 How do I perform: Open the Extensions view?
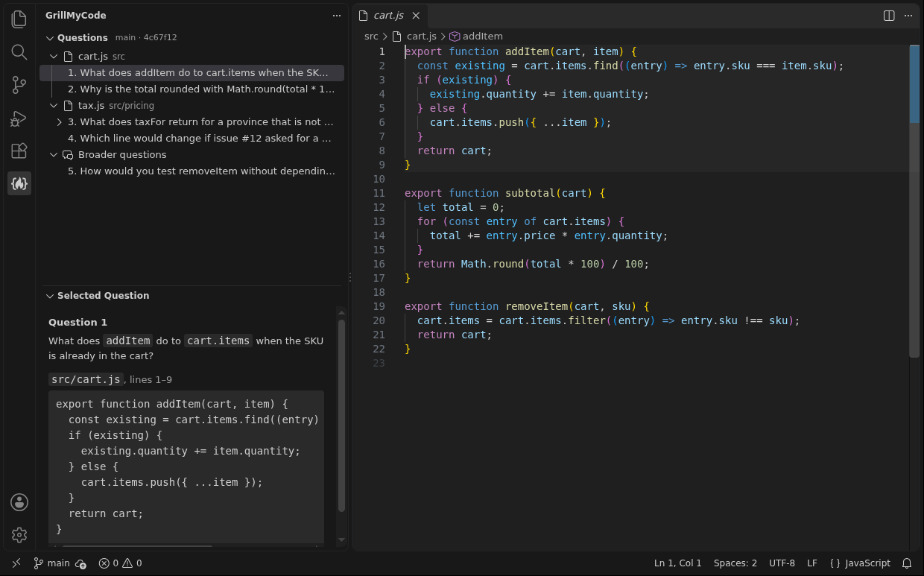(x=19, y=151)
